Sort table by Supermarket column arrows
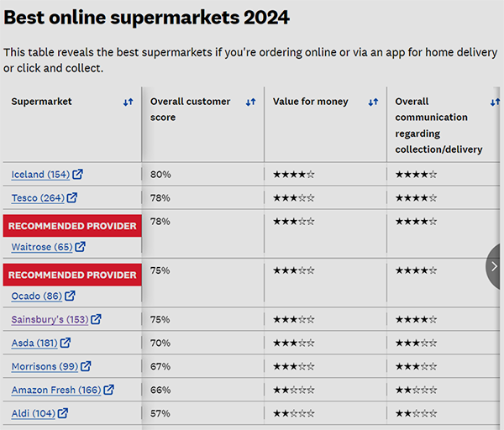The width and height of the screenshot is (504, 430). click(x=128, y=102)
